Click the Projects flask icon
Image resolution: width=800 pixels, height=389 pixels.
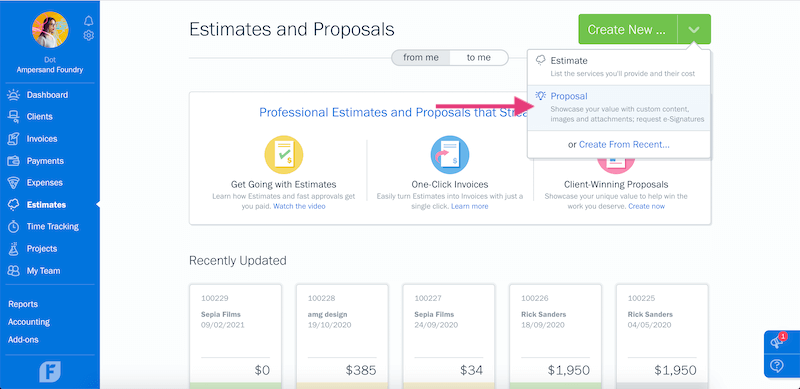(13, 249)
